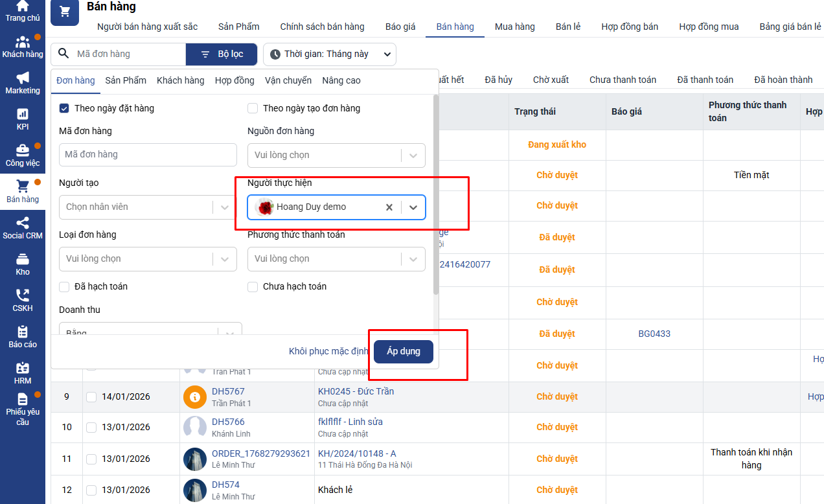
Task: Clear the selected Hoang Duy demo performer
Action: (389, 207)
